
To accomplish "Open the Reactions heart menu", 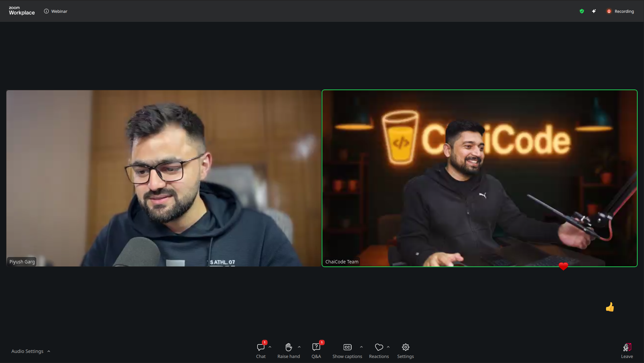I will coord(379,351).
